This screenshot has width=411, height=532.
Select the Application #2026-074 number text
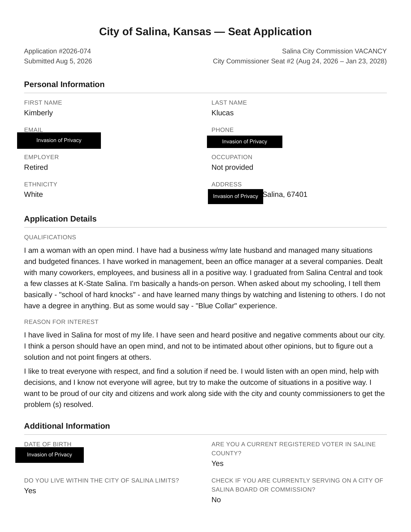point(58,51)
